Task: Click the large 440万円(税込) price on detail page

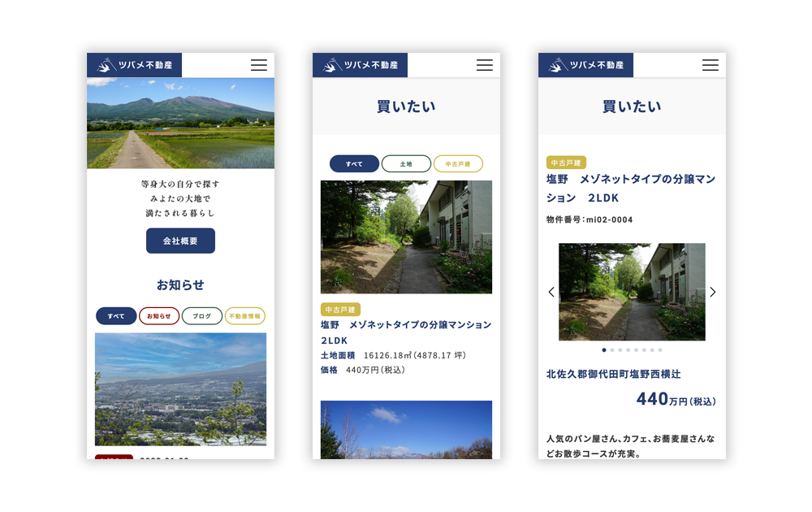Action: (x=676, y=399)
